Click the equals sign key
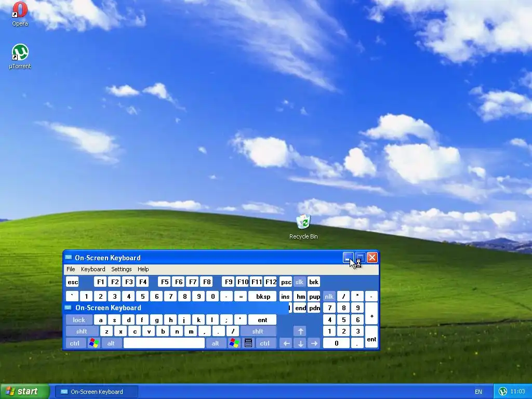The height and width of the screenshot is (399, 532). (241, 297)
